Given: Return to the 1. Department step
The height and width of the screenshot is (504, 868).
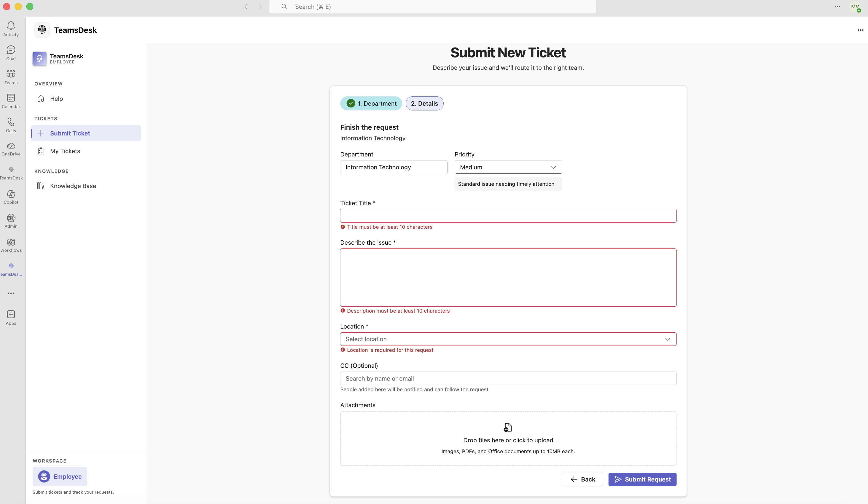Looking at the screenshot, I should pyautogui.click(x=371, y=103).
